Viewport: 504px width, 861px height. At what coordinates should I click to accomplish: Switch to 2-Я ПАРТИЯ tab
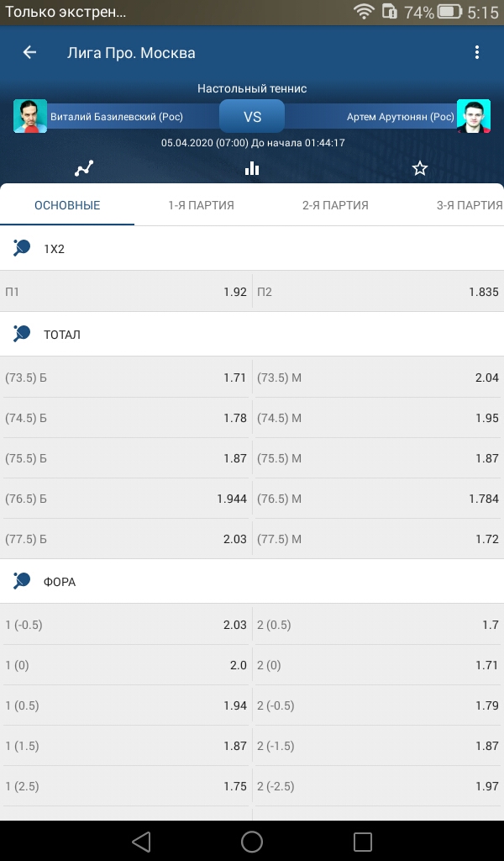coord(335,205)
